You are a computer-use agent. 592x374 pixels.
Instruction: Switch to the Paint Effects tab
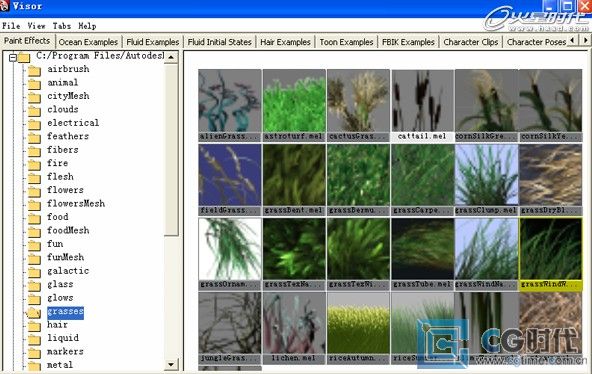coord(27,41)
